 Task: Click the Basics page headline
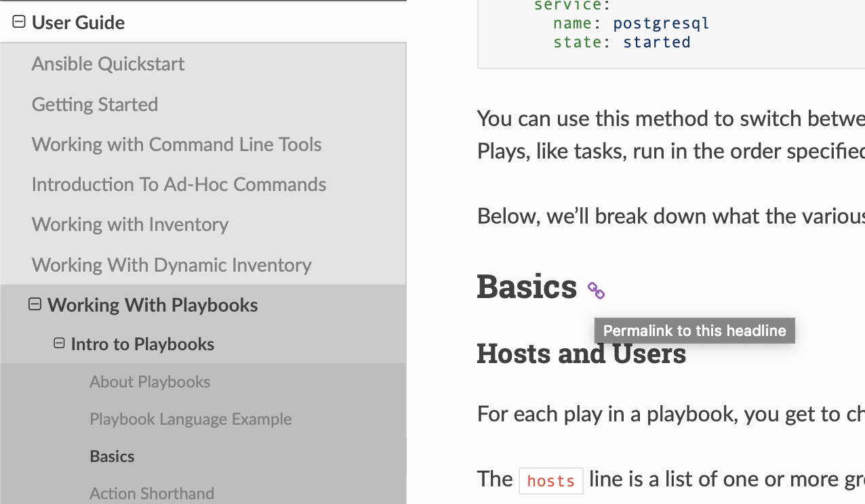tap(527, 287)
